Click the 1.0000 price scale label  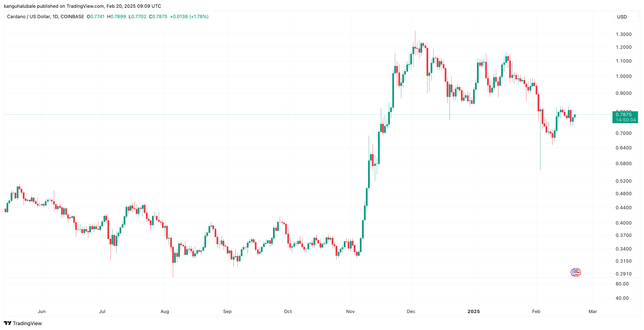coord(623,76)
